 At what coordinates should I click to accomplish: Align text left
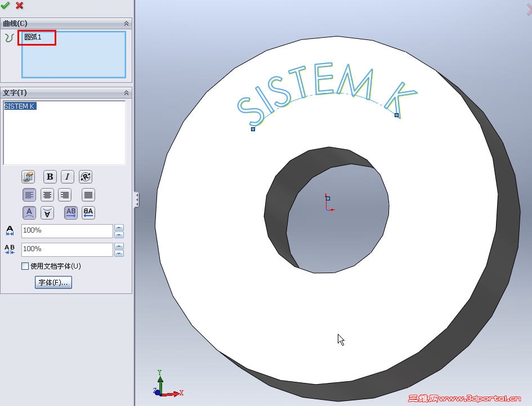click(x=29, y=195)
